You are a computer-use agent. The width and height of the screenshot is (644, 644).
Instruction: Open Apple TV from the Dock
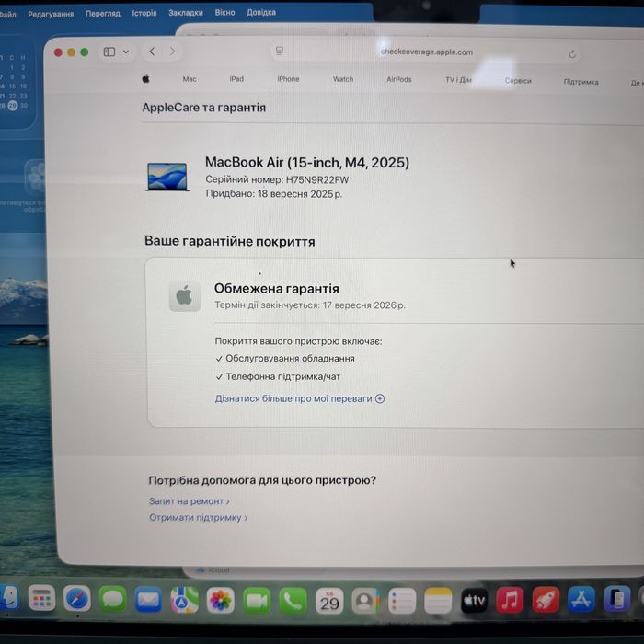click(474, 601)
